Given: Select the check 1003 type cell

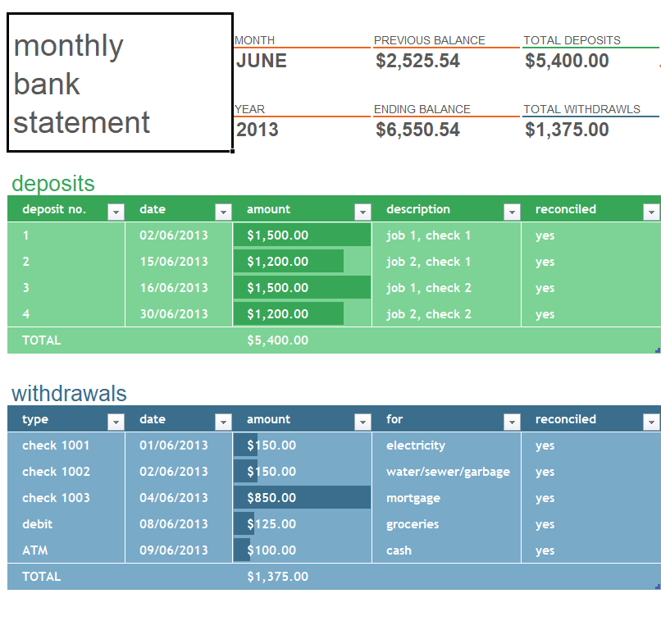Looking at the screenshot, I should 57,498.
